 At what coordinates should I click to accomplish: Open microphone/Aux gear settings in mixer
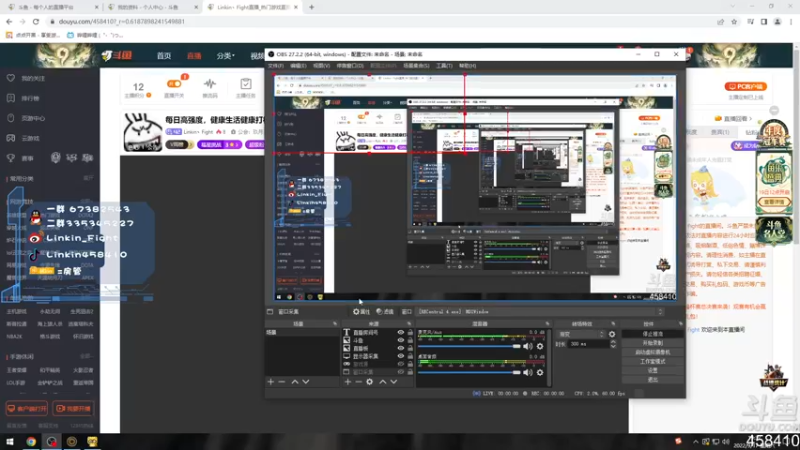click(540, 346)
